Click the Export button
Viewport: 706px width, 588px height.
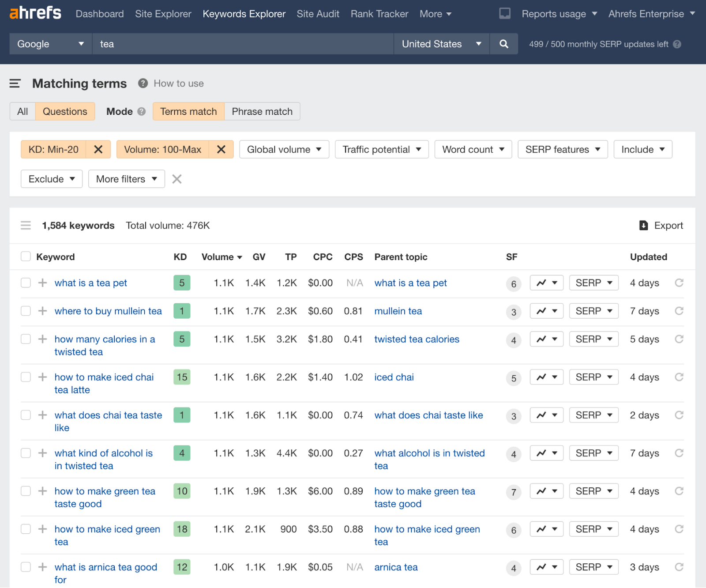[661, 225]
